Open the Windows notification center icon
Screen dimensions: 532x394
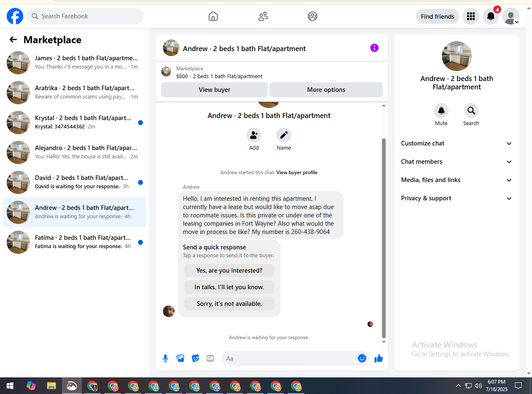point(518,386)
